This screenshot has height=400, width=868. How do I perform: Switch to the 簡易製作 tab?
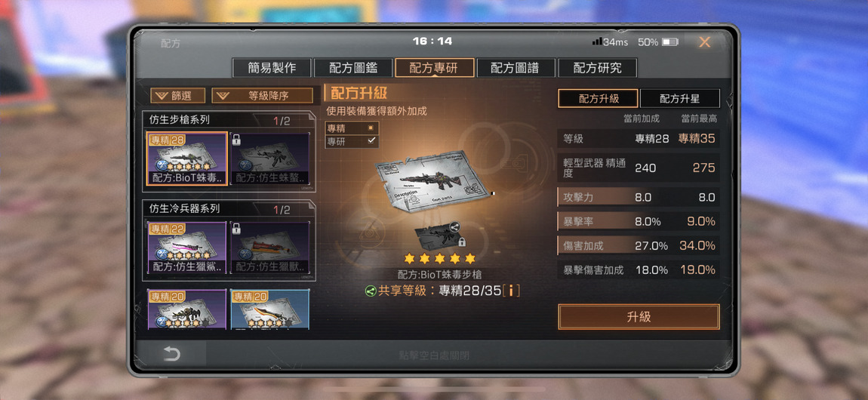point(272,68)
